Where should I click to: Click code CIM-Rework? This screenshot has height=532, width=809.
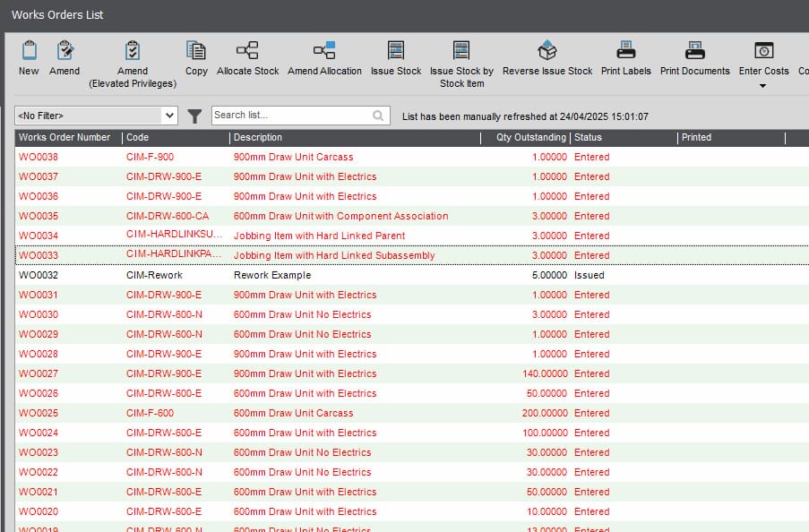tap(154, 275)
